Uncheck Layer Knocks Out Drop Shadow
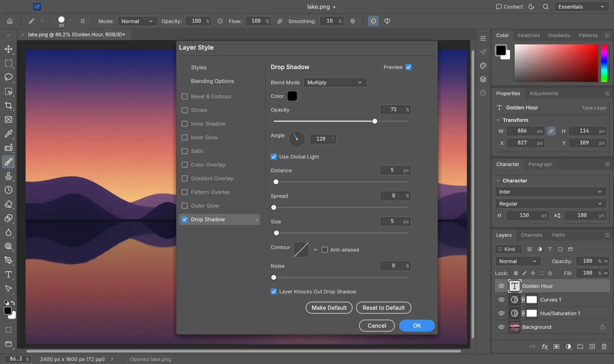Viewport: 614px width, 364px height. point(274,291)
